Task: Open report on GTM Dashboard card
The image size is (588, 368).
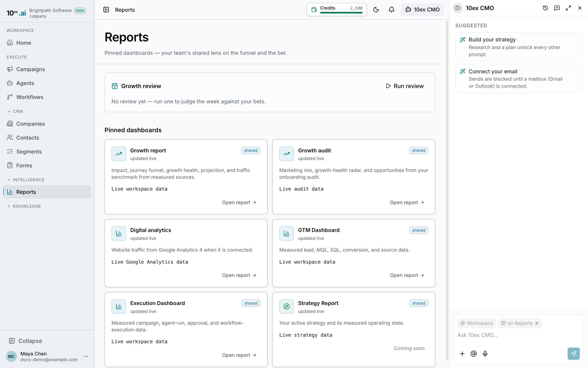Action: point(407,275)
